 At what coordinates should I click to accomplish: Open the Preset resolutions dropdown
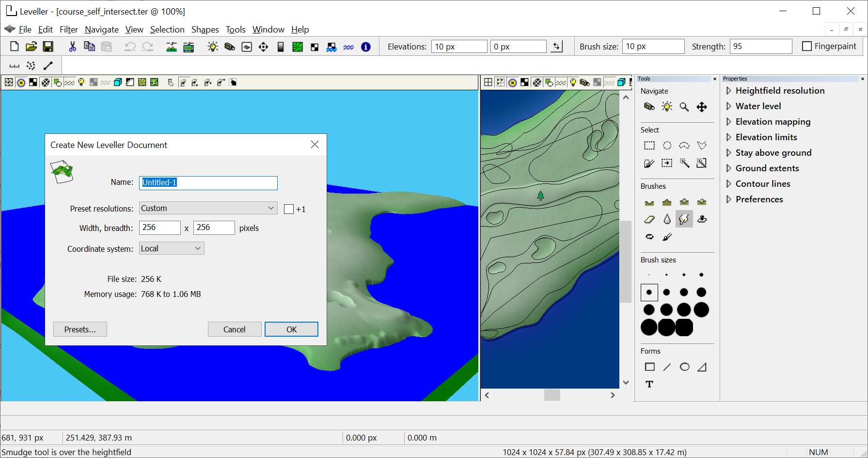click(x=208, y=208)
